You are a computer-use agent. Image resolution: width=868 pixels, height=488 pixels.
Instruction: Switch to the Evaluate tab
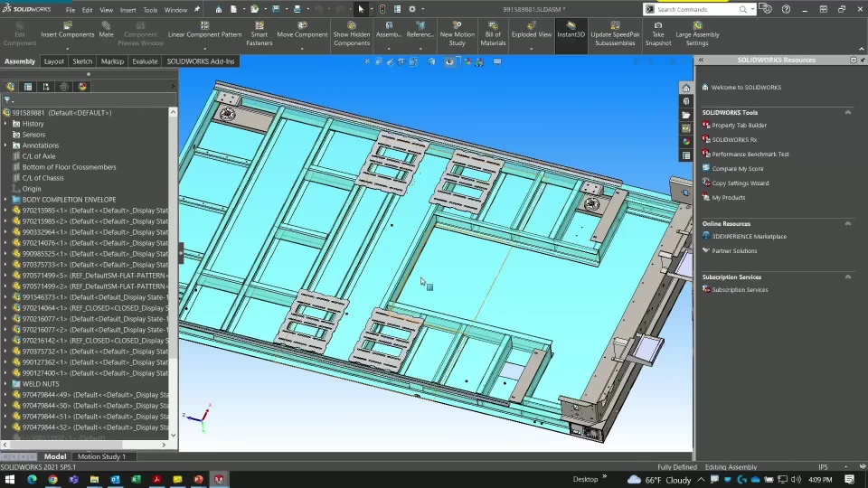click(x=145, y=61)
